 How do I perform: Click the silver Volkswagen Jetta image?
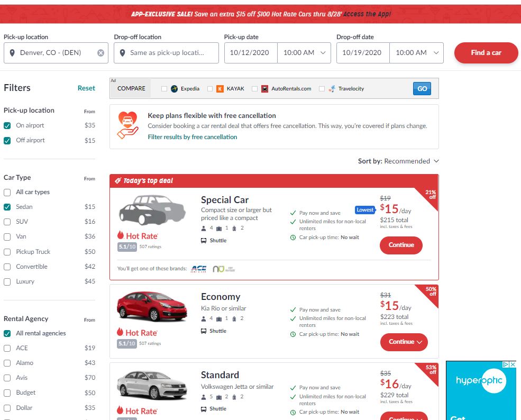coord(152,385)
